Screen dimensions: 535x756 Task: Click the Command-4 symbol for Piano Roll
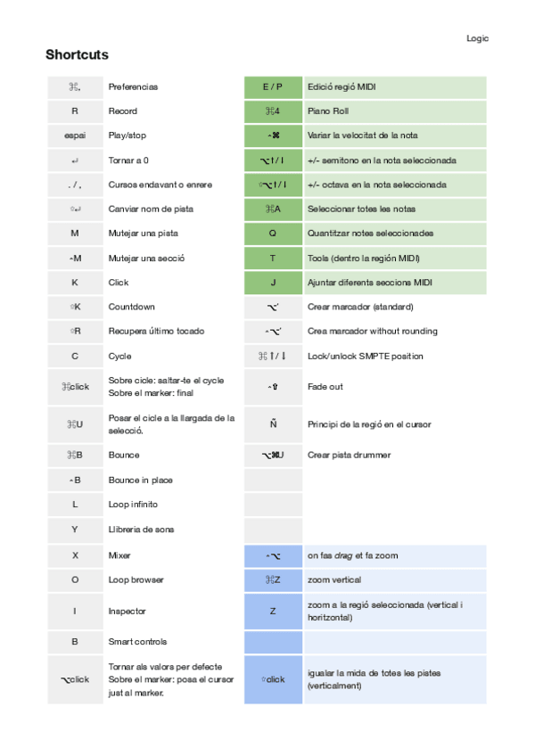[x=273, y=111]
